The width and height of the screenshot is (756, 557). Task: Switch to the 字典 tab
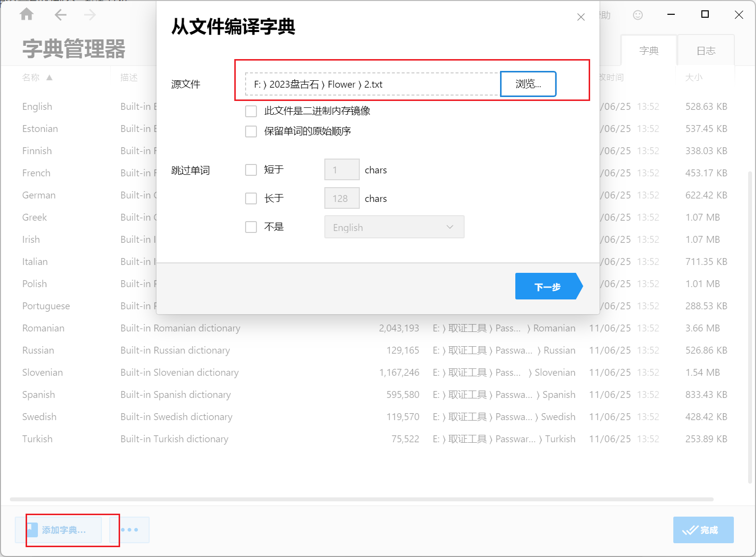pos(649,51)
